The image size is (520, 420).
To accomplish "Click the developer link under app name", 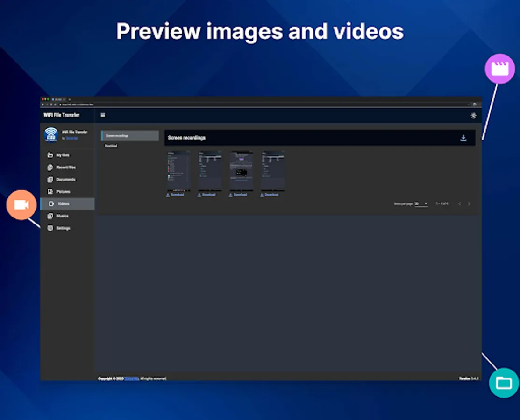I will tap(71, 139).
